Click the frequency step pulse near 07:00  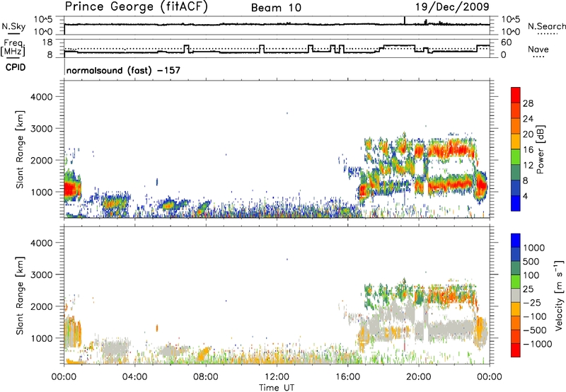[186, 48]
